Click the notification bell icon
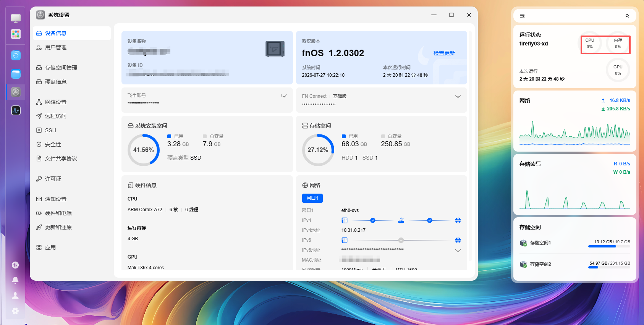644x325 pixels. pyautogui.click(x=15, y=280)
